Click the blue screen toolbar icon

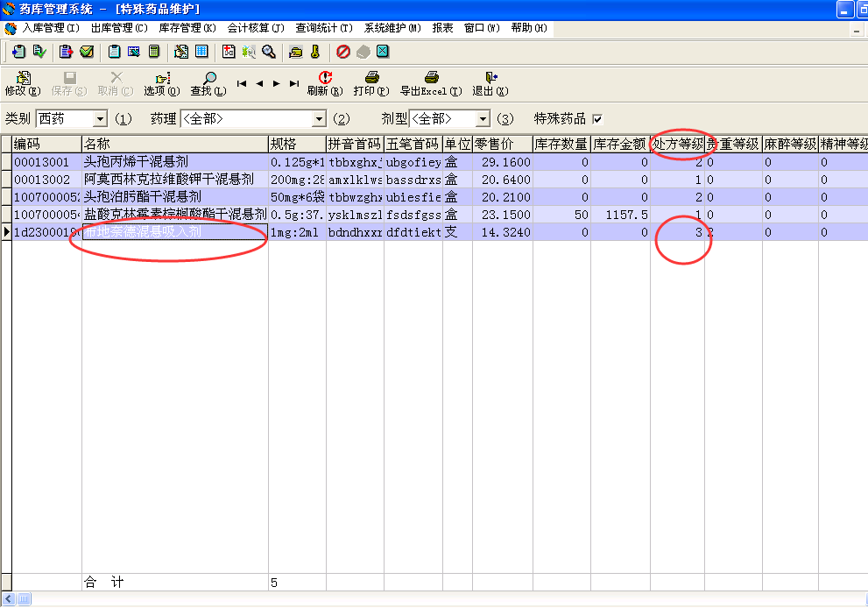(134, 52)
